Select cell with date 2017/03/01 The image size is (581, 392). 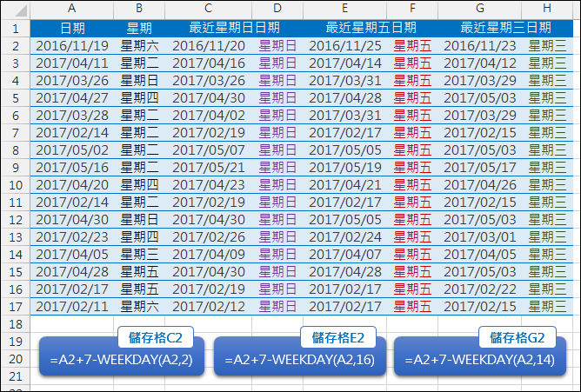click(x=480, y=237)
